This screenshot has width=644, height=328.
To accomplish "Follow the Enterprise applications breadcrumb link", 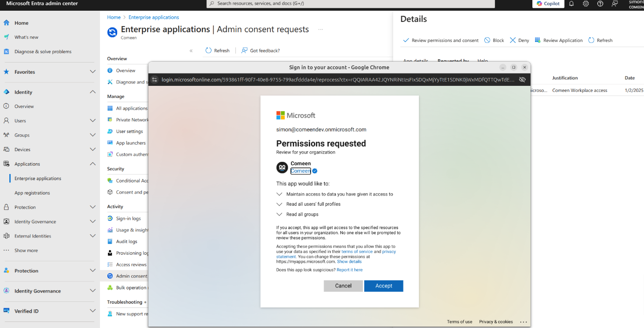I will click(154, 17).
